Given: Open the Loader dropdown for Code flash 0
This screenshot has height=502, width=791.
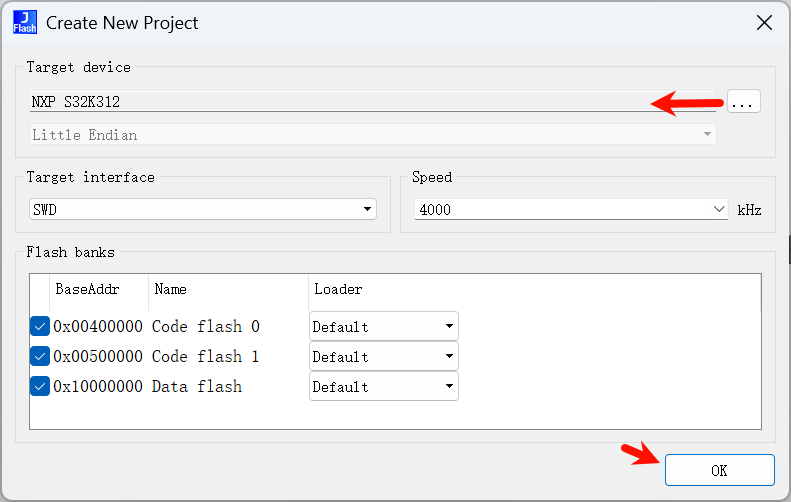Looking at the screenshot, I should click(x=383, y=326).
